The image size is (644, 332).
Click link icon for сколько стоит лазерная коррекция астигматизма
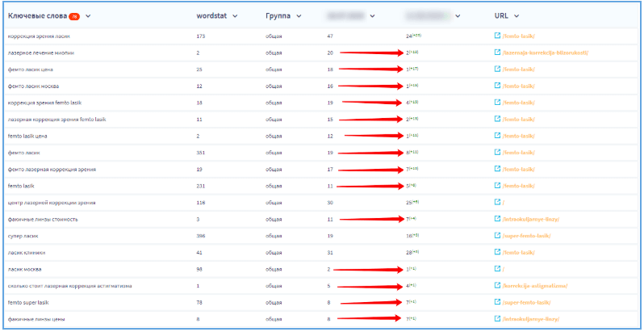click(x=497, y=286)
